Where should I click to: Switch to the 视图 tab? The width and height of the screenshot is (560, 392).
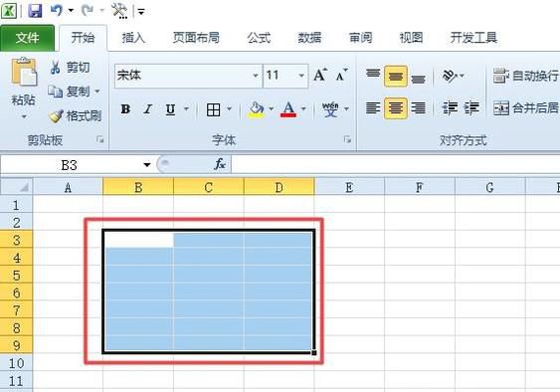click(x=411, y=38)
